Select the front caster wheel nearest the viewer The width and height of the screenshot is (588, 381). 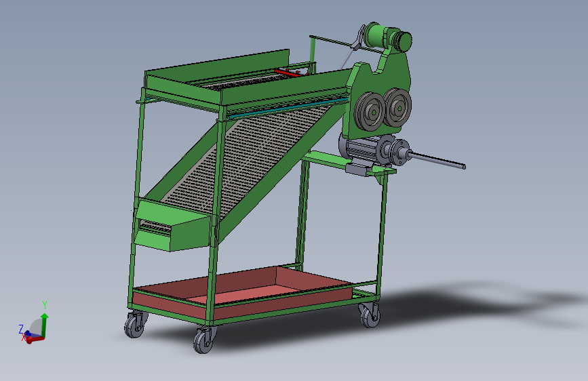(x=203, y=340)
